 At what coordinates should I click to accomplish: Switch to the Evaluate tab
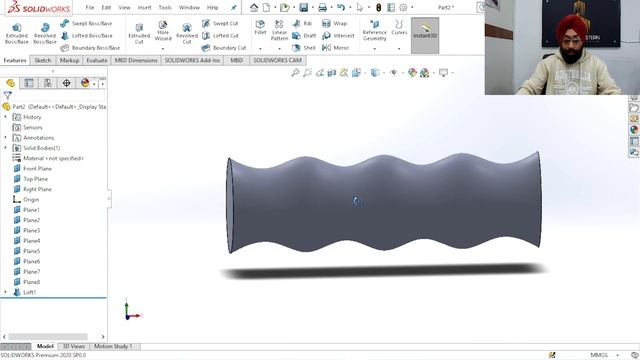click(x=97, y=60)
